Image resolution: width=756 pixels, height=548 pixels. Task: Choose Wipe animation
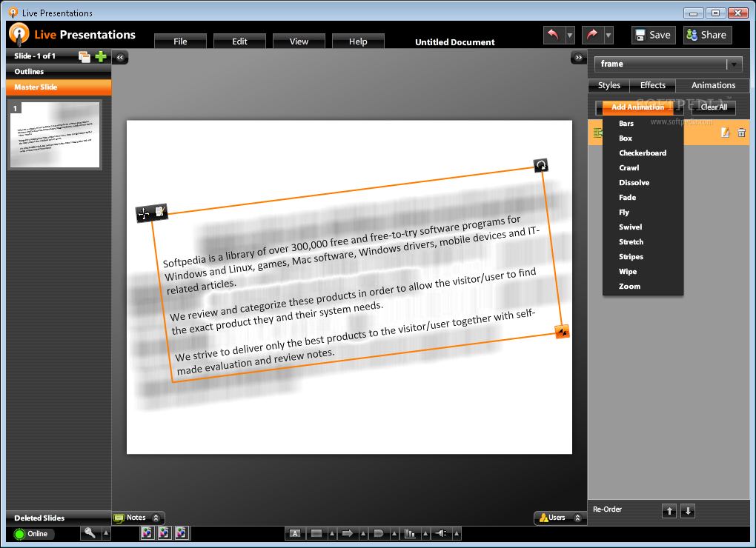[x=643, y=272]
